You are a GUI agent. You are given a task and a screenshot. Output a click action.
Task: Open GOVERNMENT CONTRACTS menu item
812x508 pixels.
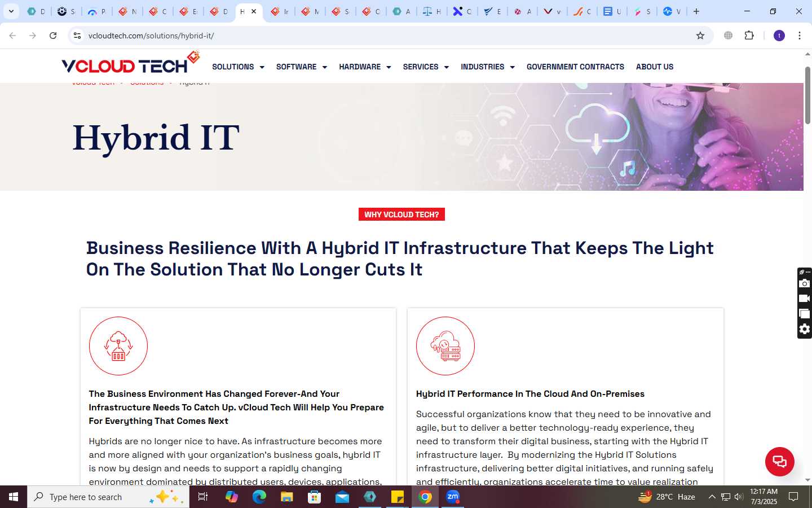(x=575, y=67)
